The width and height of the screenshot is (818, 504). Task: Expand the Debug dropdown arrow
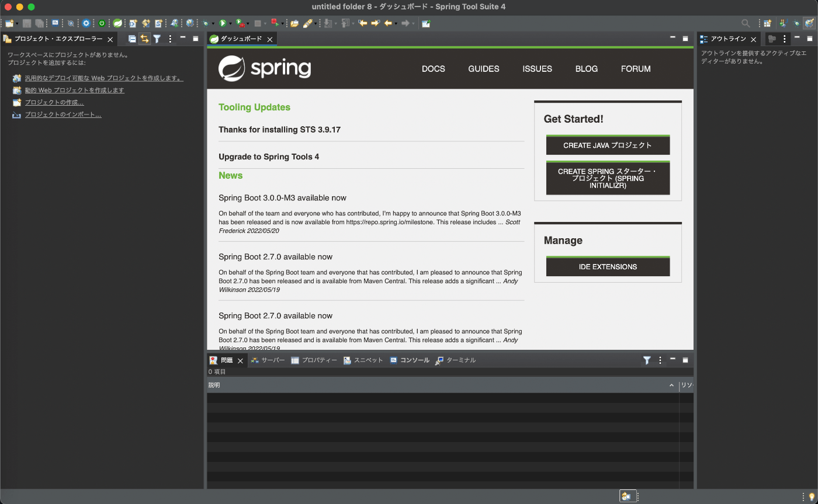coord(213,23)
